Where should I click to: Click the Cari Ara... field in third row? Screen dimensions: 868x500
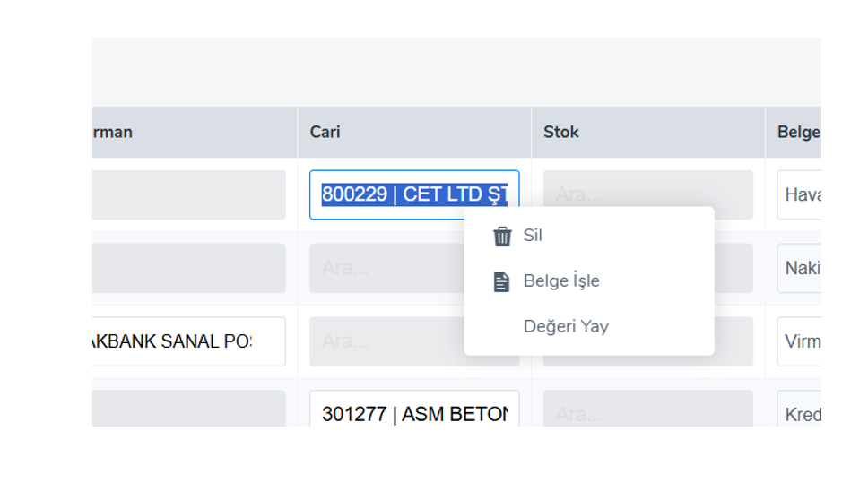pyautogui.click(x=386, y=341)
